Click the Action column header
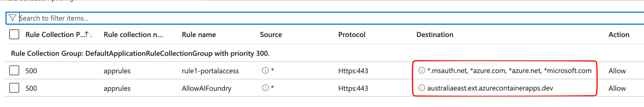The width and height of the screenshot is (644, 107). coord(618,35)
